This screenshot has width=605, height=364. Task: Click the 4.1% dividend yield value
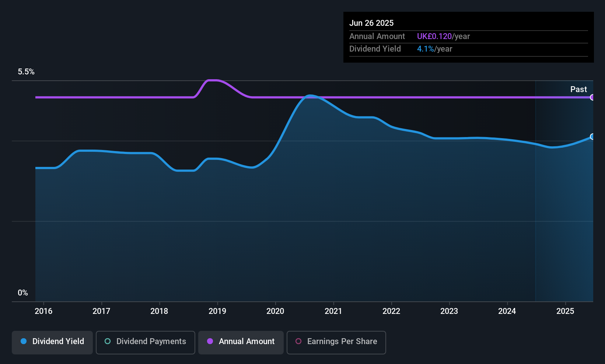tap(426, 49)
